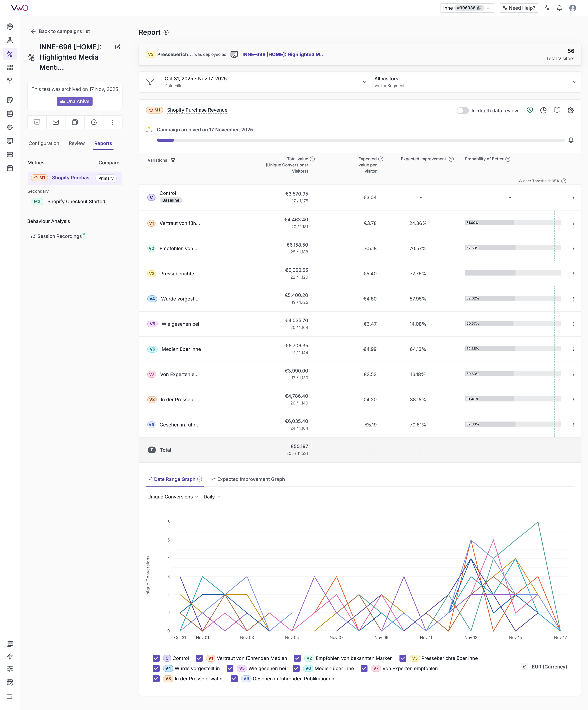Click the notifications bell in top bar
Image resolution: width=588 pixels, height=710 pixels.
pyautogui.click(x=559, y=8)
